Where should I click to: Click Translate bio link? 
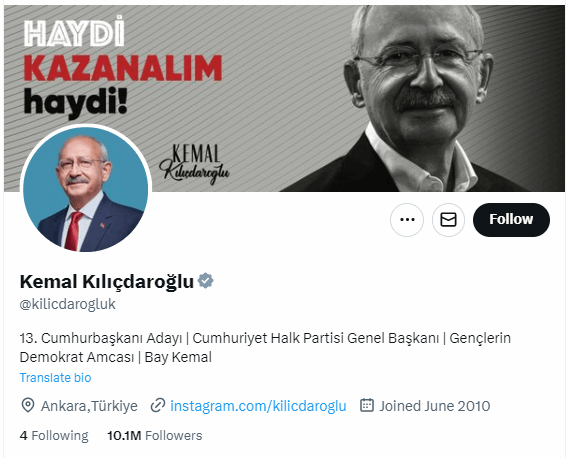click(x=55, y=378)
